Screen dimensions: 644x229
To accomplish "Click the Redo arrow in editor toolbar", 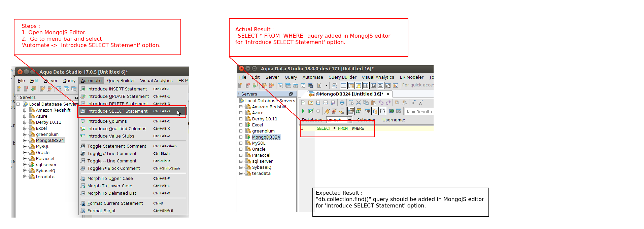I will coord(388,103).
